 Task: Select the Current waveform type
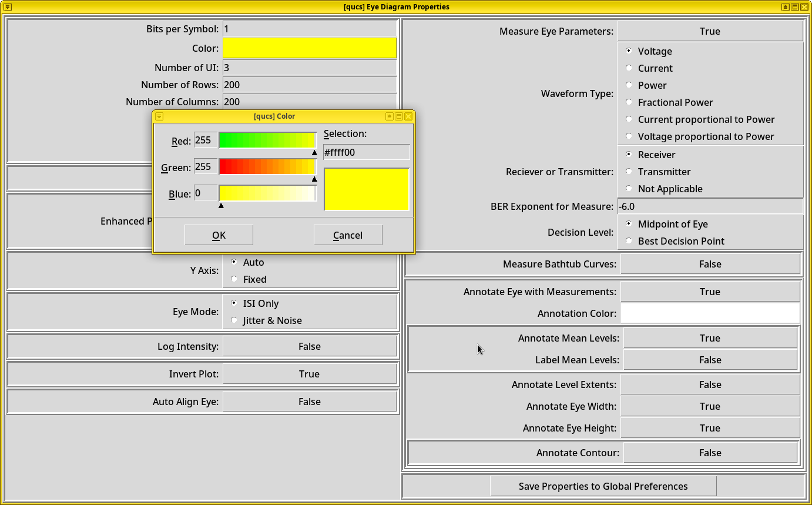pos(629,68)
